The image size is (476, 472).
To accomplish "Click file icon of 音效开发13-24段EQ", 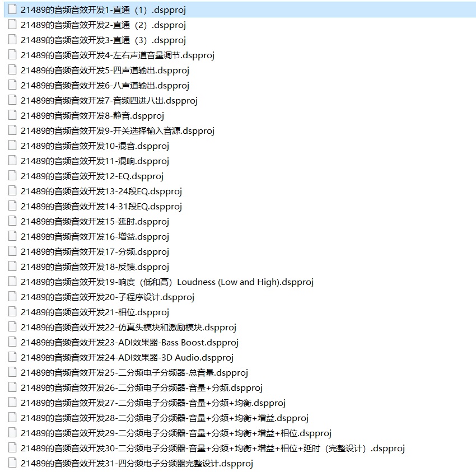I will coord(12,191).
